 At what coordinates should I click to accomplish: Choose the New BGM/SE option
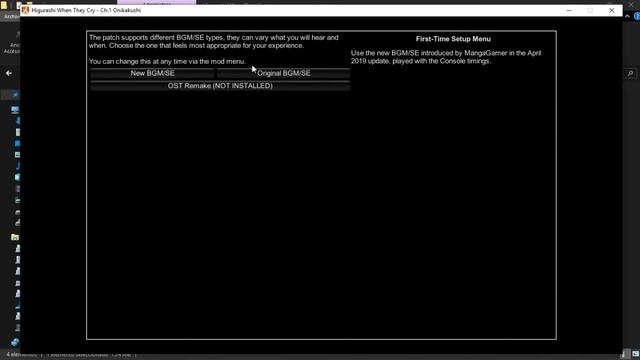point(152,73)
